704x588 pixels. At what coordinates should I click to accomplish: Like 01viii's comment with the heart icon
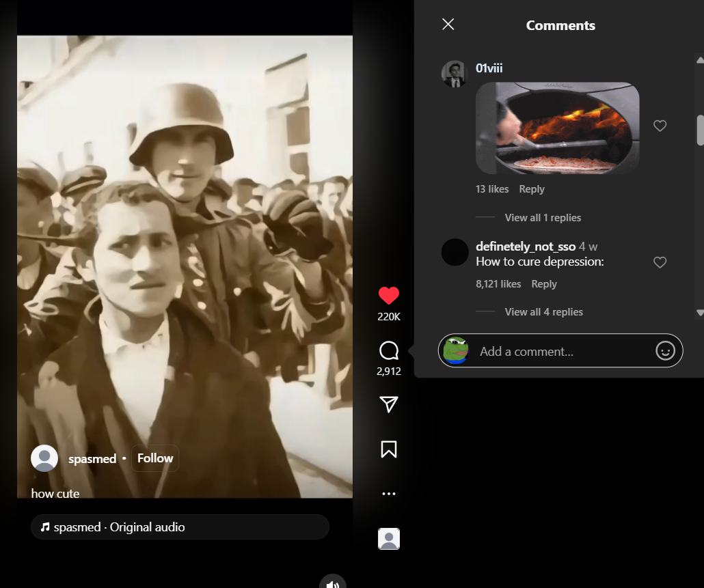pos(660,126)
